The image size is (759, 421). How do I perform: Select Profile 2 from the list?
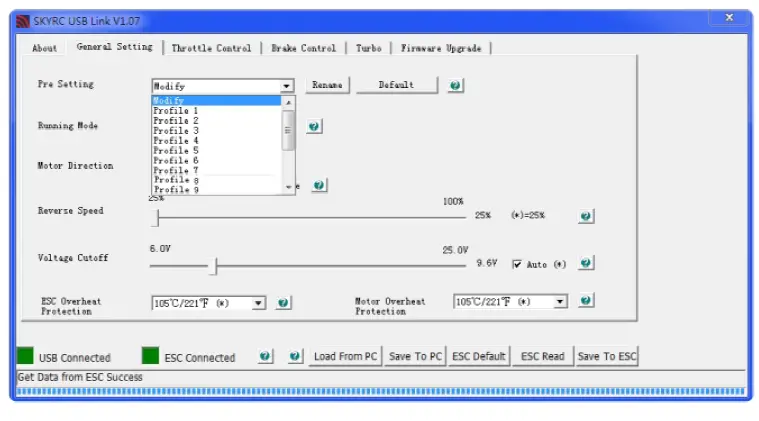[x=216, y=120]
